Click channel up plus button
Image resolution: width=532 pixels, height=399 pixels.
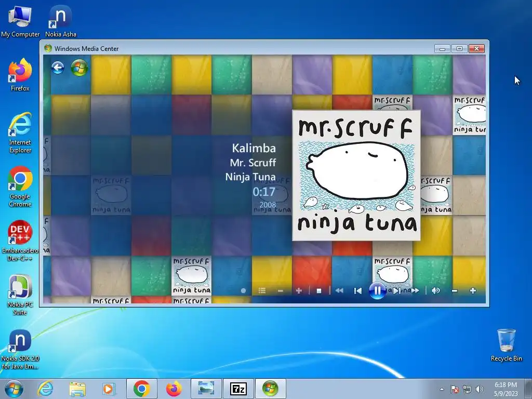pos(299,291)
